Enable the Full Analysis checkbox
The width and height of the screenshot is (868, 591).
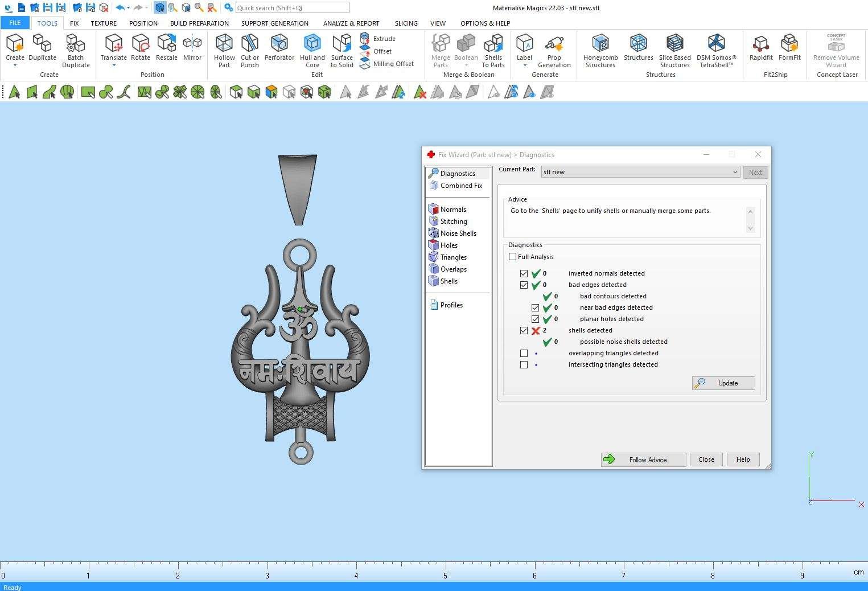point(513,257)
